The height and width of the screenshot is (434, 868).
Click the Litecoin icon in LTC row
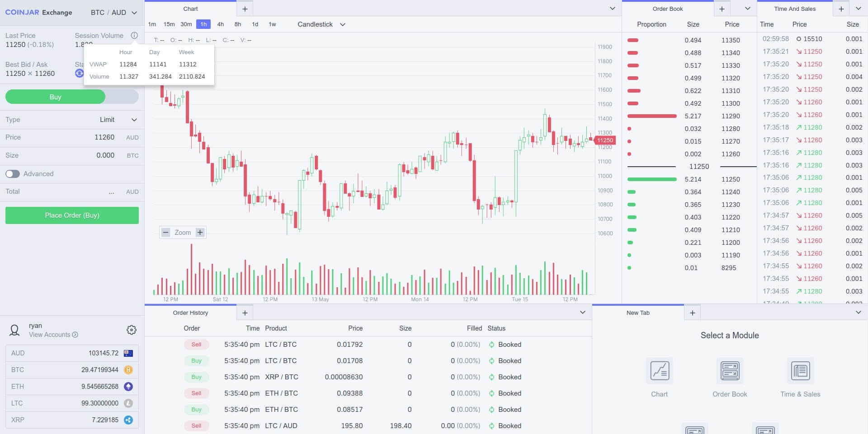(x=128, y=403)
